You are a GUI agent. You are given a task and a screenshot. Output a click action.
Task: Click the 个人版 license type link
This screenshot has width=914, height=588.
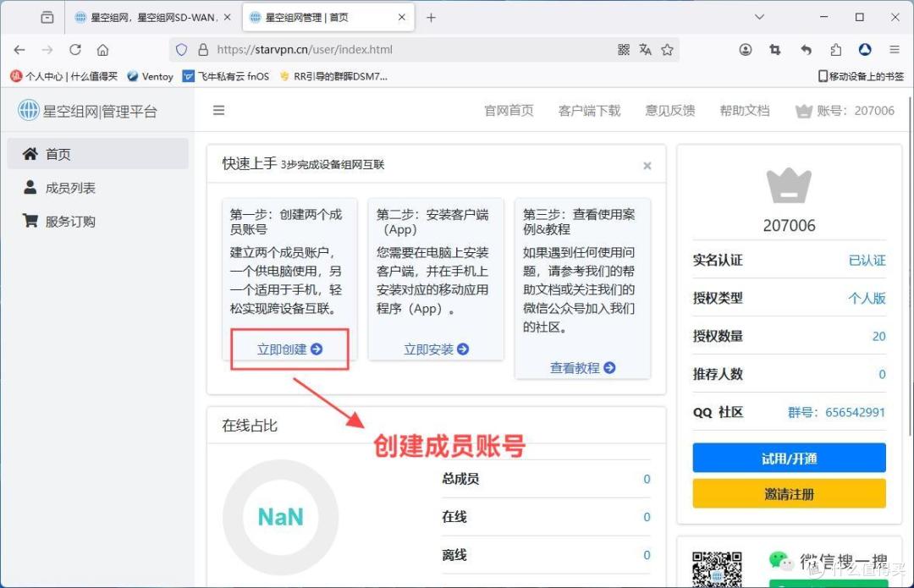pos(867,298)
